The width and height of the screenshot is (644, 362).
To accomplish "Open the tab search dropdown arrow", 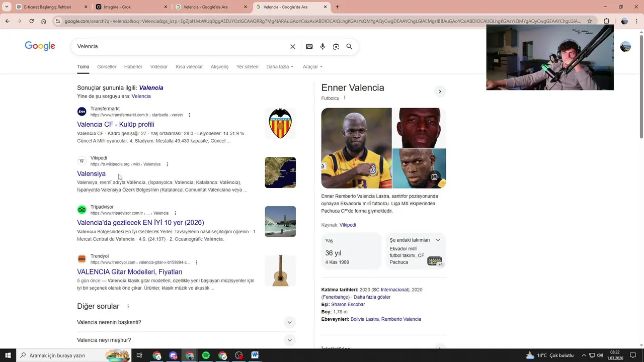I will [7, 7].
